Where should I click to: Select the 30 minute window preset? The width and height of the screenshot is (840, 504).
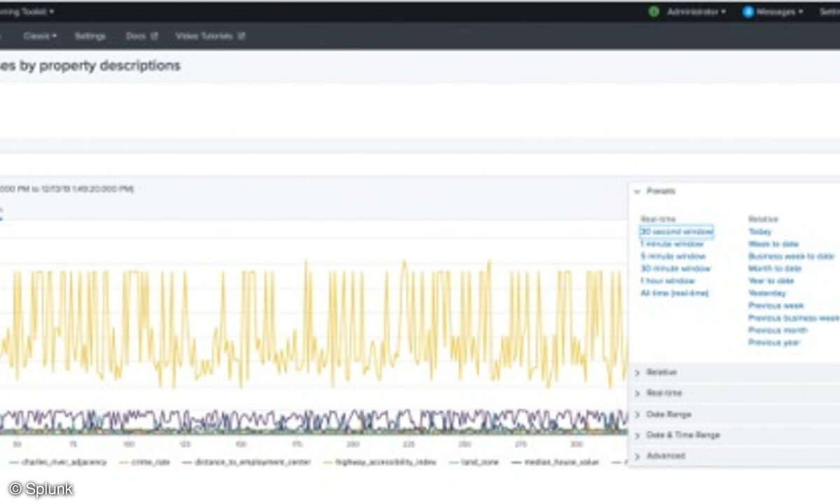tap(675, 269)
